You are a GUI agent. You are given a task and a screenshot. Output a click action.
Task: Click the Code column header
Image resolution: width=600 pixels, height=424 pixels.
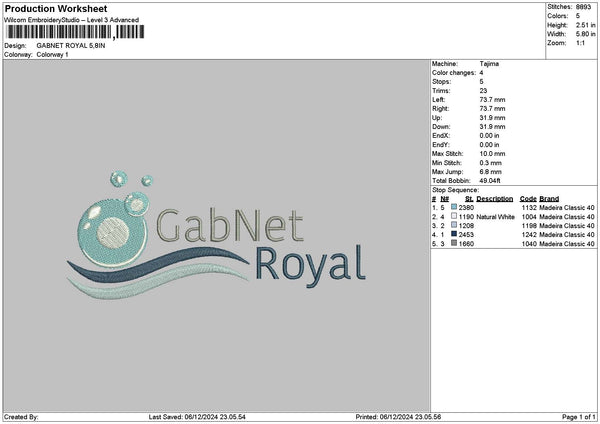(x=528, y=199)
